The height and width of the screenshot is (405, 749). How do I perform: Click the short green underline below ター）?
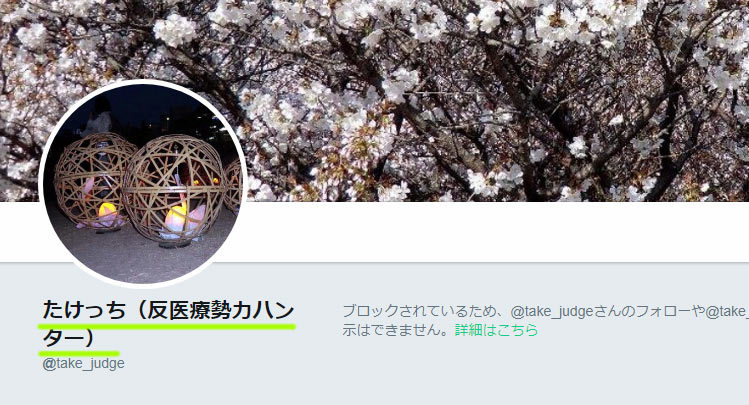coord(79,353)
